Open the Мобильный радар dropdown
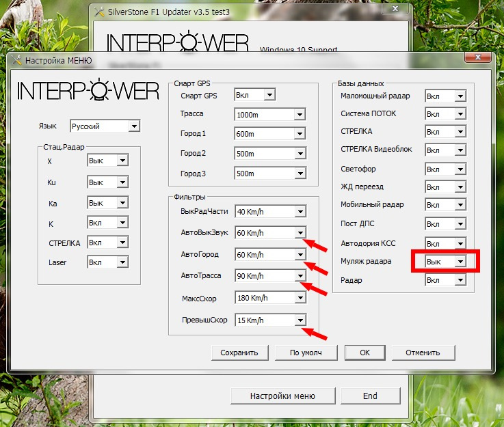The height and width of the screenshot is (427, 504). 445,205
